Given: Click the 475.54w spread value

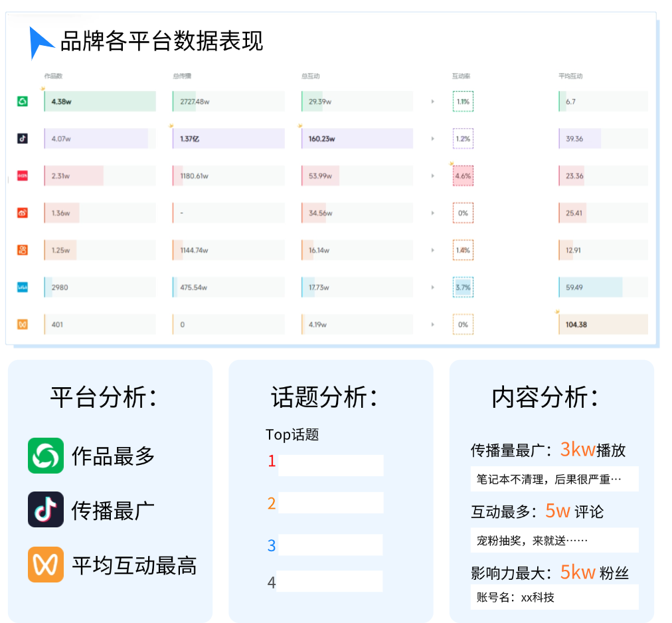Looking at the screenshot, I should (193, 288).
